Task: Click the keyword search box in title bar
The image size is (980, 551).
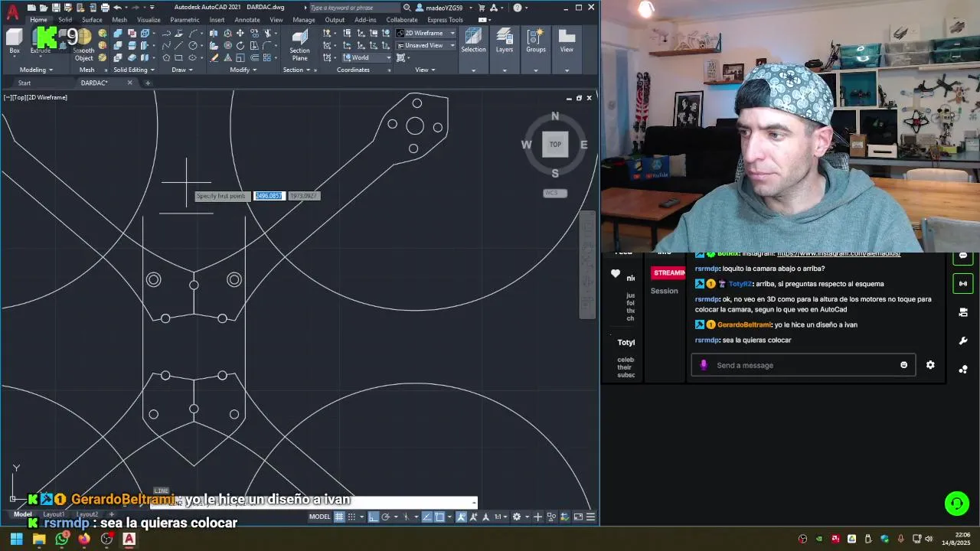Action: [353, 8]
